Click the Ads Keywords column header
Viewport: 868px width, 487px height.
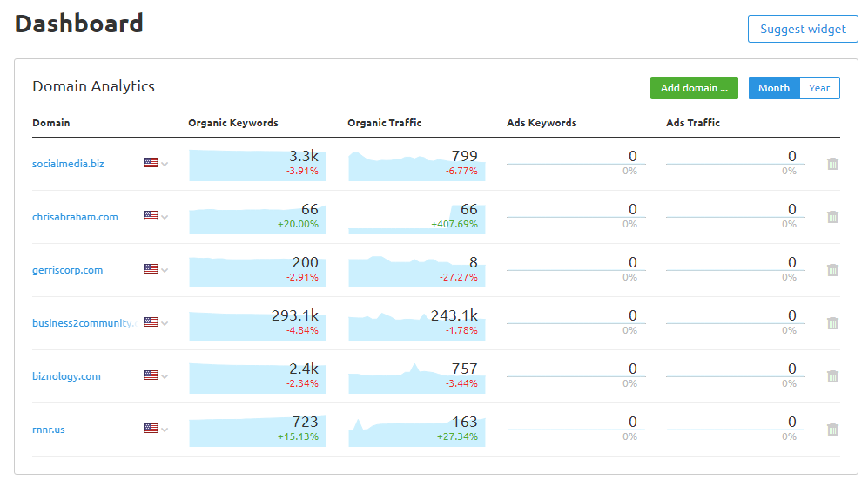(x=542, y=123)
